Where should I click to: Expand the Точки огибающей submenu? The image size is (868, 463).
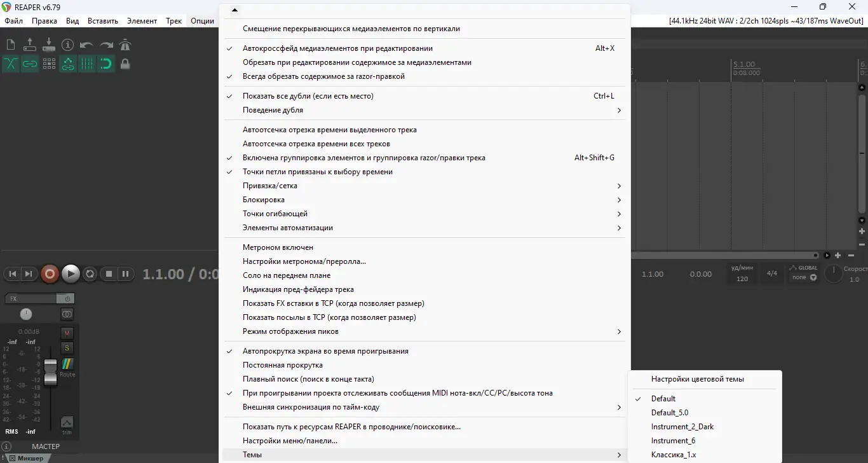424,214
